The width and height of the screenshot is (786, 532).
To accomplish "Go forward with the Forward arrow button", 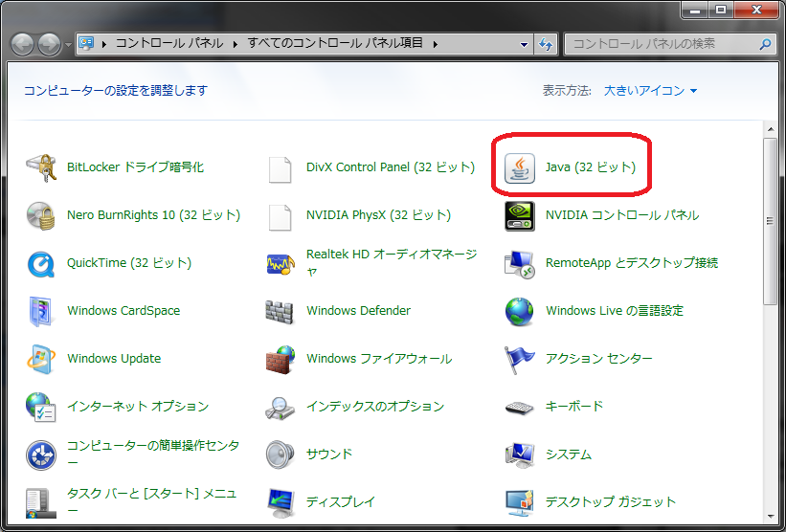I will 50,45.
